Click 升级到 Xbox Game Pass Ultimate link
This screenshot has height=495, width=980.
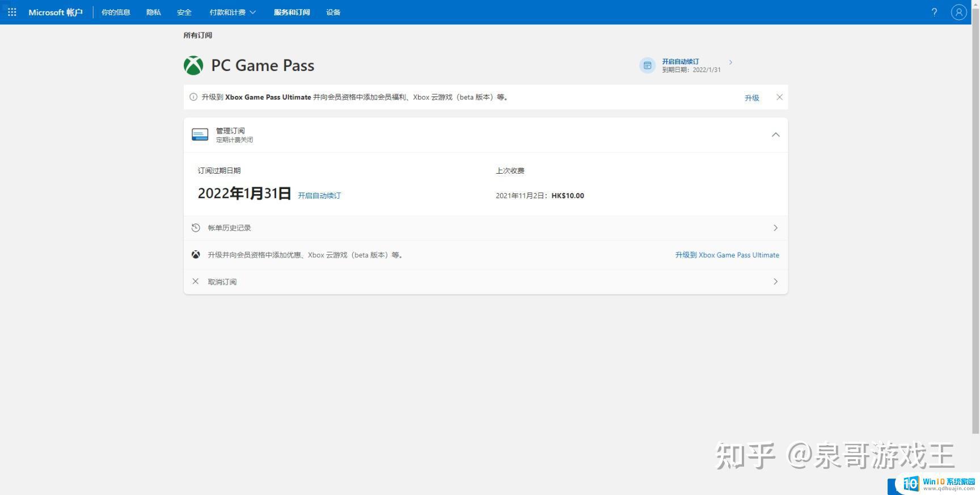727,255
